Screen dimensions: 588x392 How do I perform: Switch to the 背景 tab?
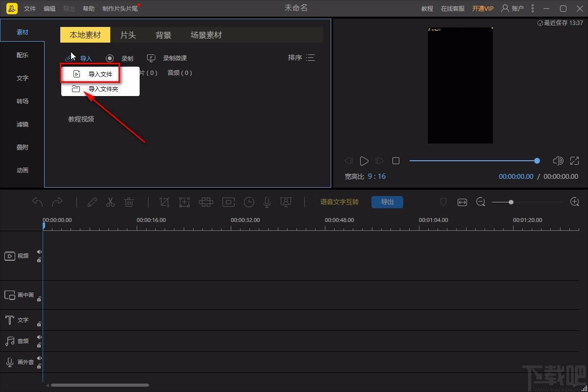coord(164,35)
